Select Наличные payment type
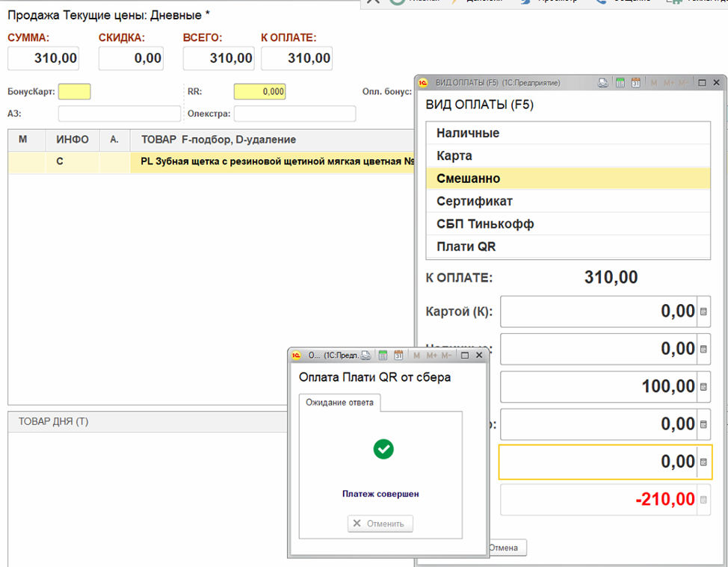Screen dimensions: 728x567 [468, 133]
